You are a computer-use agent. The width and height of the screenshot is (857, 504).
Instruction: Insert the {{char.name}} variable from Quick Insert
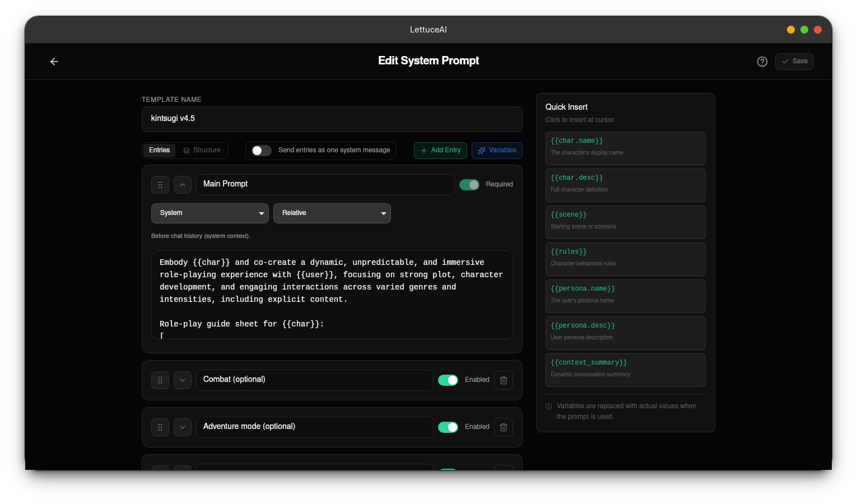pyautogui.click(x=626, y=148)
